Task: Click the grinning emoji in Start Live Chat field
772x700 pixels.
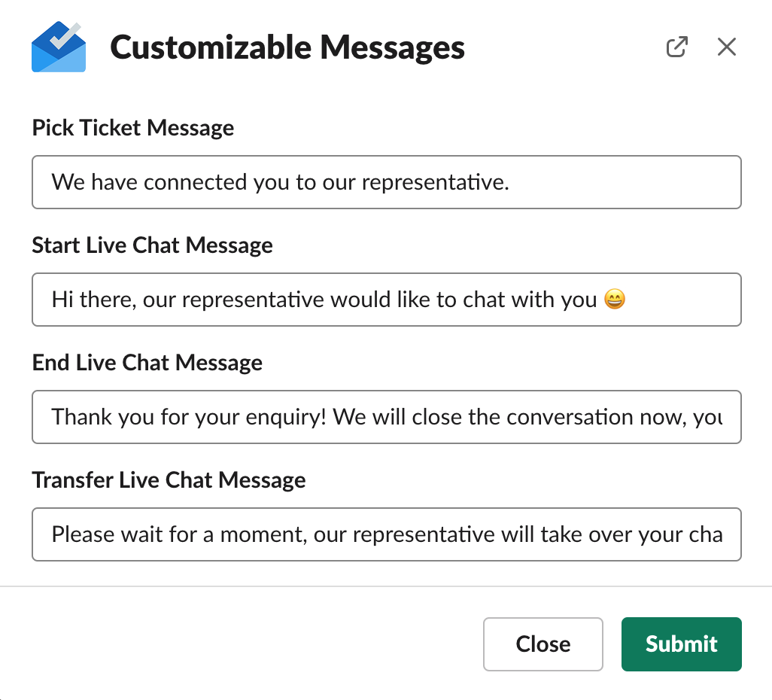Action: (615, 299)
